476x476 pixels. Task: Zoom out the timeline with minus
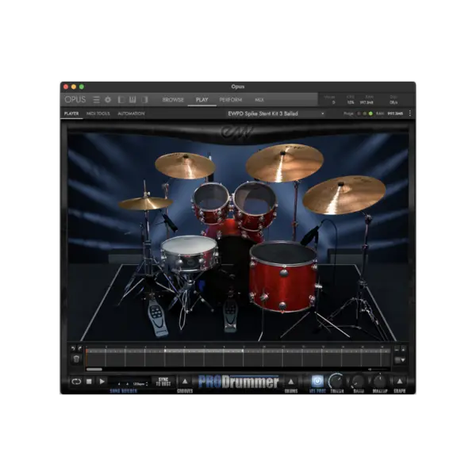[x=397, y=349]
